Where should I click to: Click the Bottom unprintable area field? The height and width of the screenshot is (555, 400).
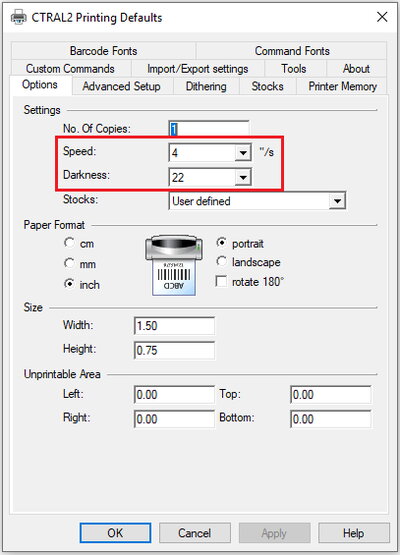tap(331, 419)
